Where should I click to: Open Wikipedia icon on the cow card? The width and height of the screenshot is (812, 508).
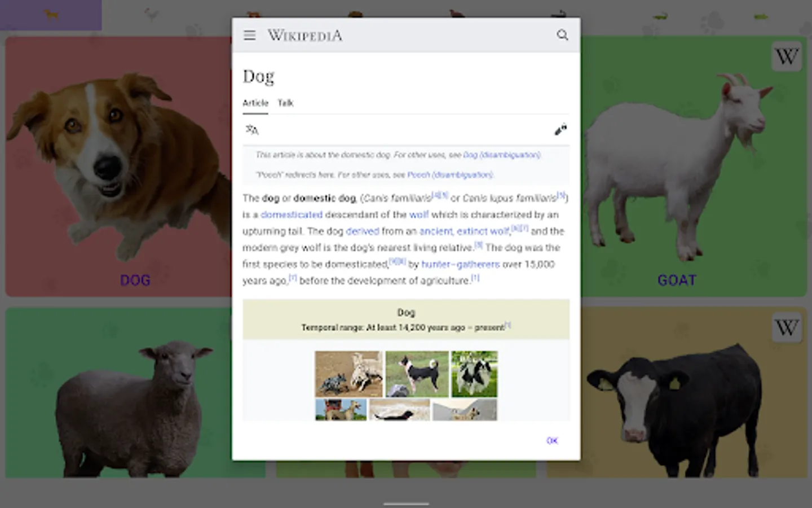pos(786,327)
